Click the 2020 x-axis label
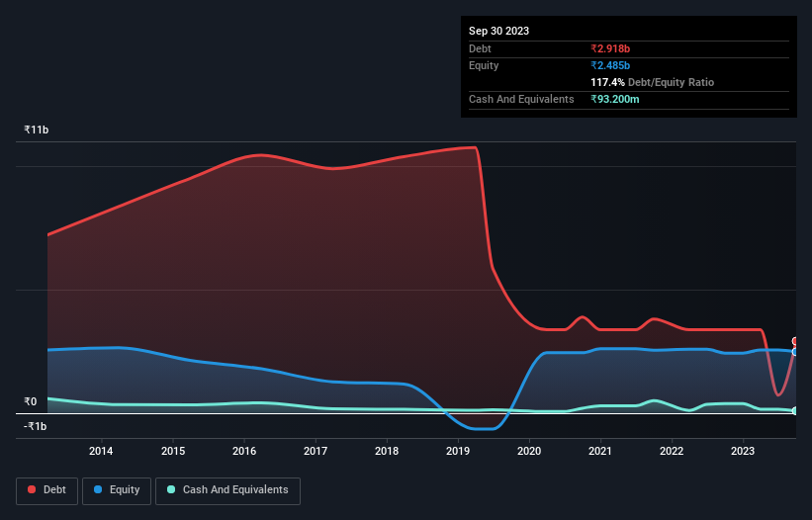 click(529, 451)
